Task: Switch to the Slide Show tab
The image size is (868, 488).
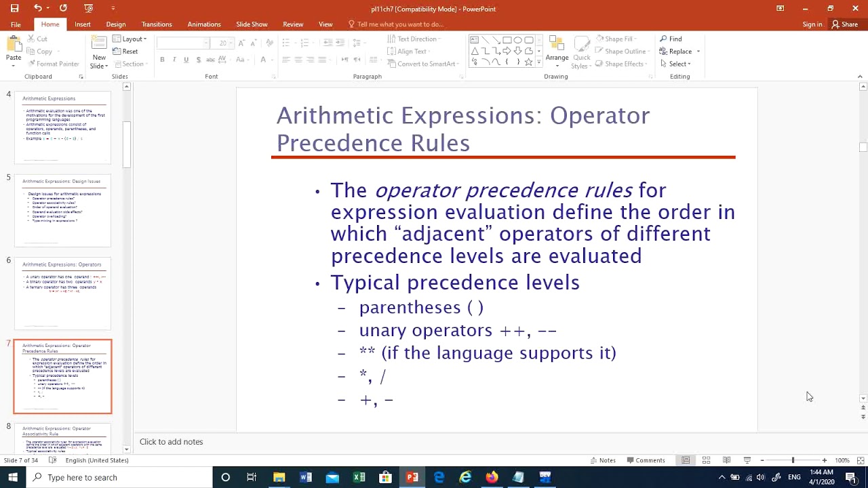Action: pos(252,24)
